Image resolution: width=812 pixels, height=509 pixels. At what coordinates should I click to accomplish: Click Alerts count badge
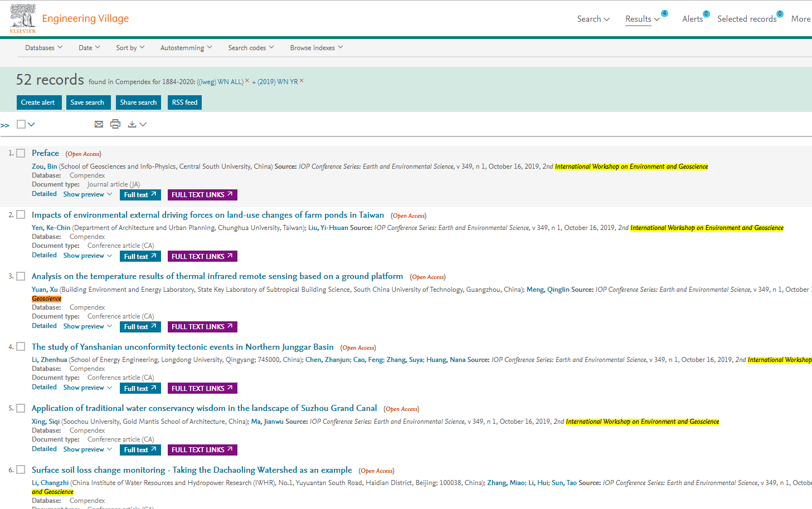(706, 14)
